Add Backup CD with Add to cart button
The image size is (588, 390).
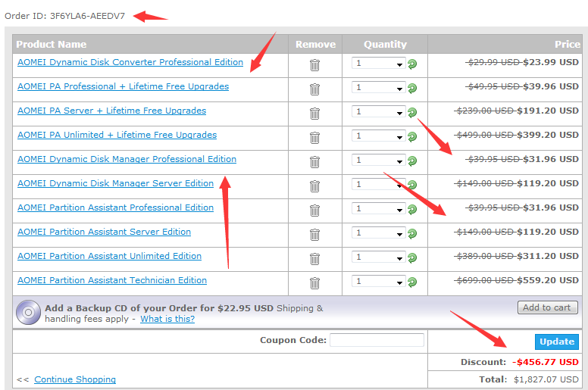(548, 307)
